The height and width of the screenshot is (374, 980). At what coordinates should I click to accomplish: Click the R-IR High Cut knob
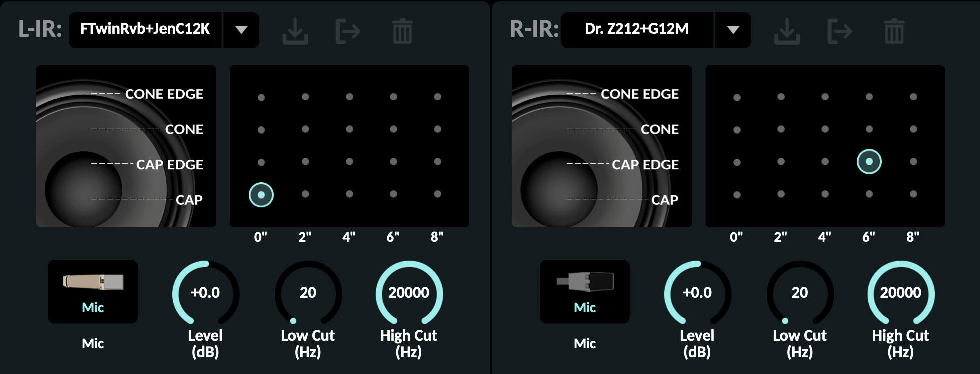(x=900, y=293)
